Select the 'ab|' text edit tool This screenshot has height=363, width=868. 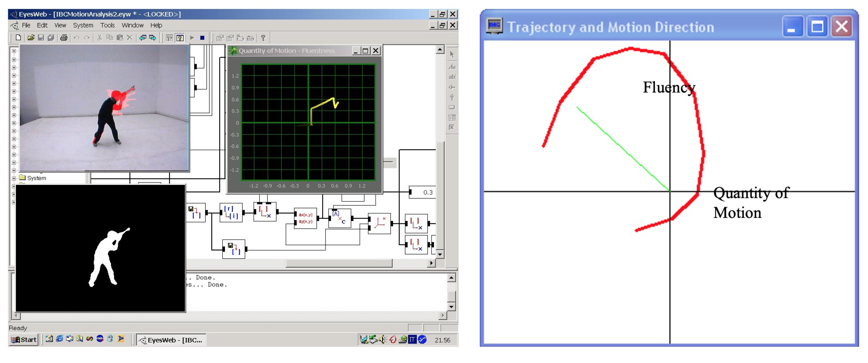coord(452,77)
